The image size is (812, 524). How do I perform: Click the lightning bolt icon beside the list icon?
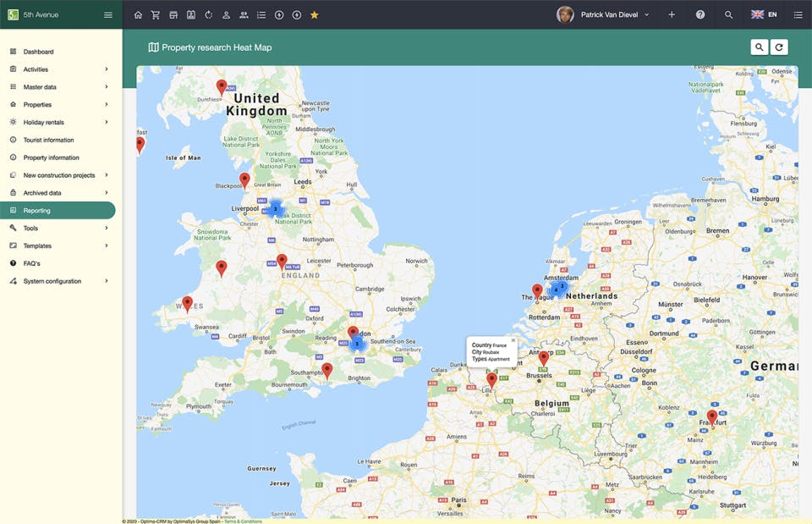pos(279,15)
